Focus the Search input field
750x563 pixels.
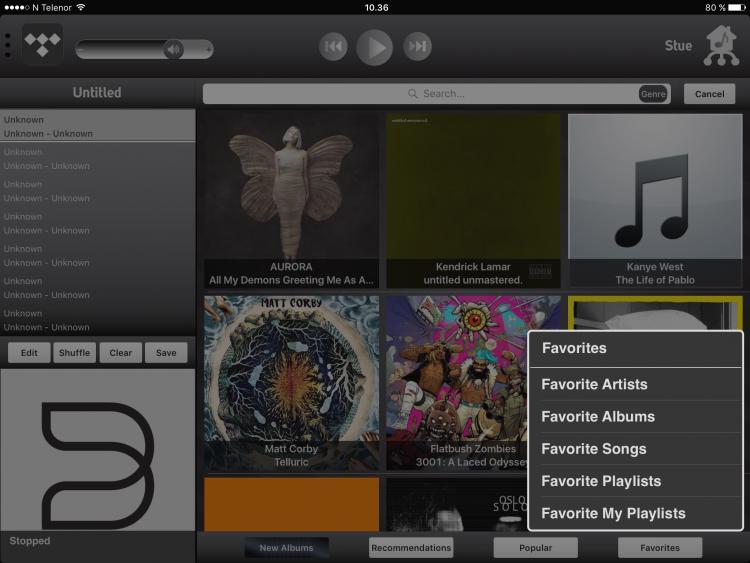tap(436, 94)
